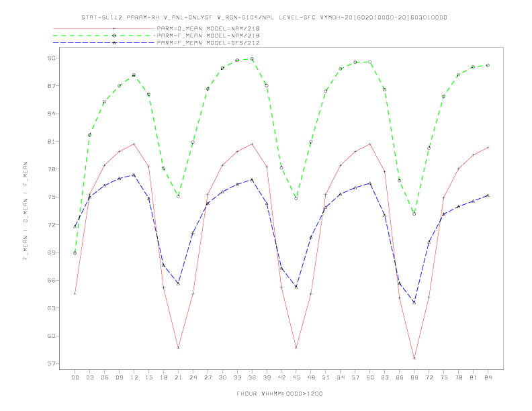
Task: Click red plus data point at hour 21
Action: (178, 348)
